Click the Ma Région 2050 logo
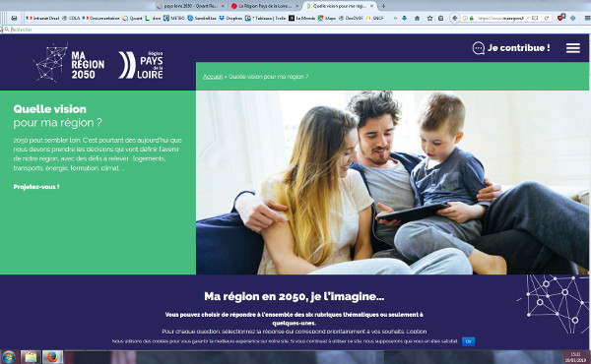 click(69, 63)
